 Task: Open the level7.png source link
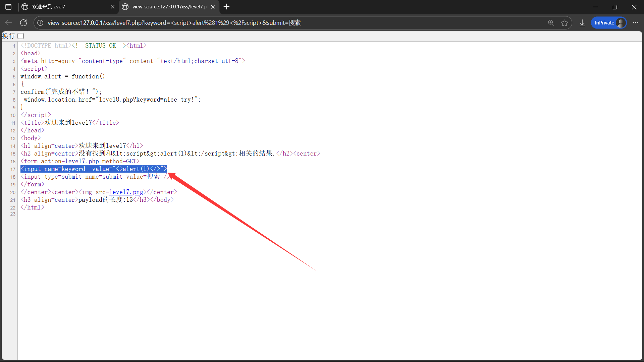coord(126,192)
